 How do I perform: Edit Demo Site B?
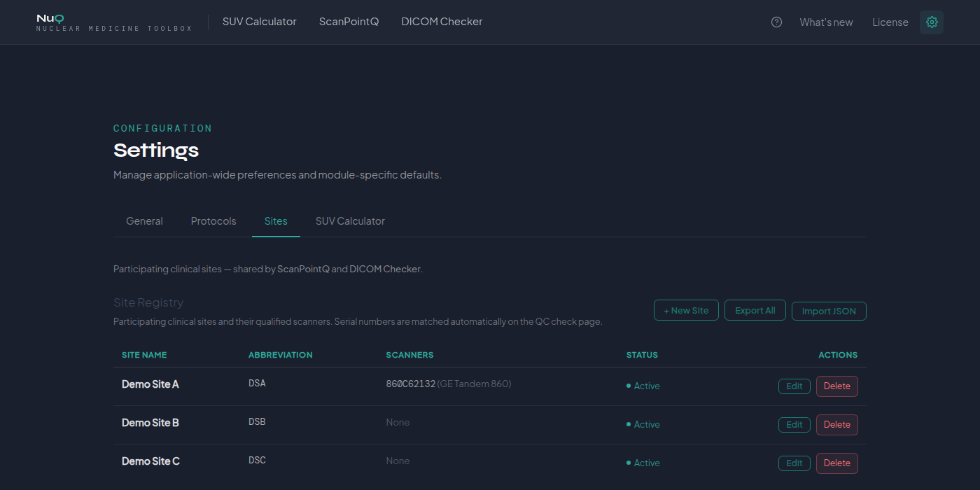(794, 424)
